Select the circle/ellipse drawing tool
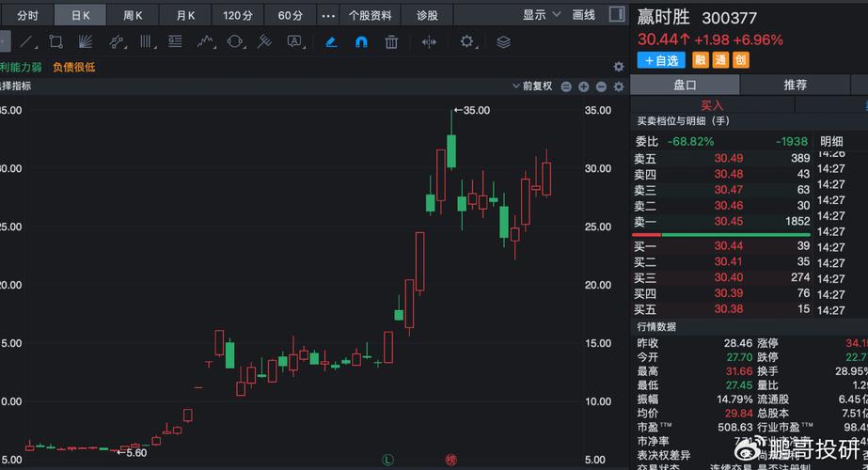Viewport: 868px width, 470px height. (x=235, y=42)
